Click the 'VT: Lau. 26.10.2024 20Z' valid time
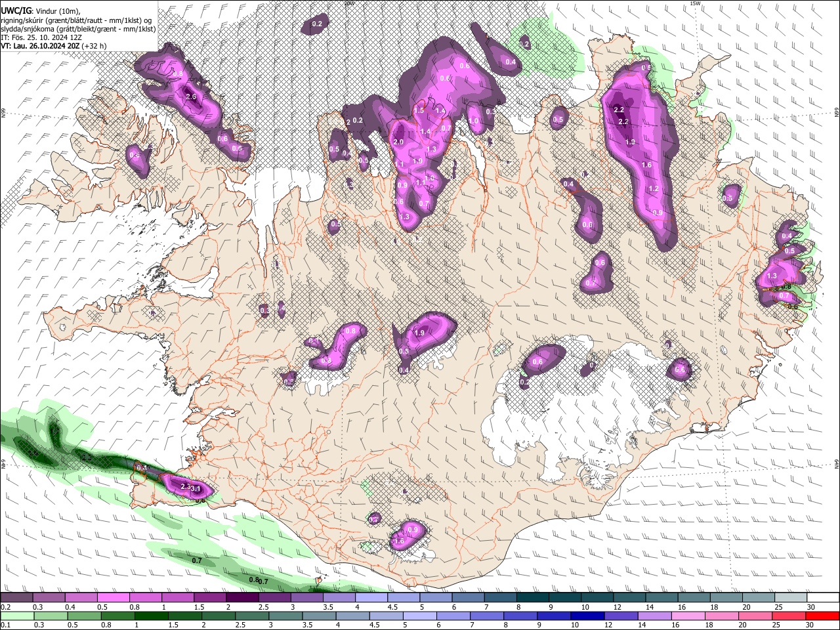The width and height of the screenshot is (840, 630). [x=39, y=46]
